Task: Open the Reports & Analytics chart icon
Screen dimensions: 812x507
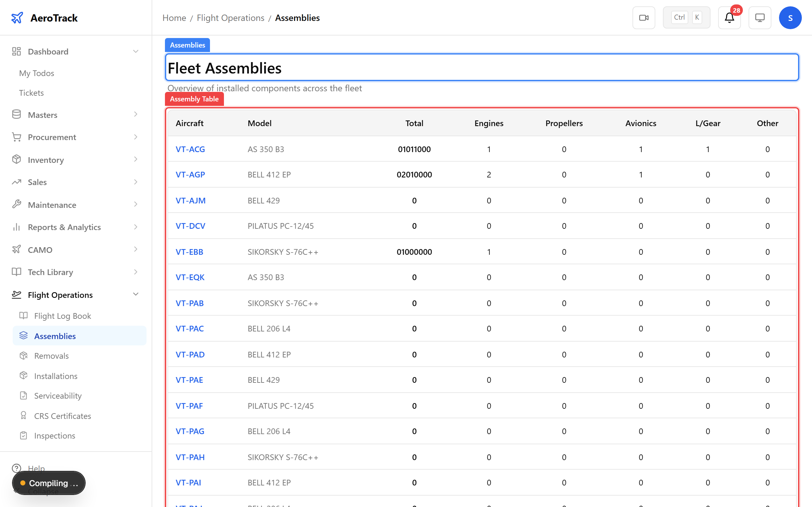Action: point(16,227)
